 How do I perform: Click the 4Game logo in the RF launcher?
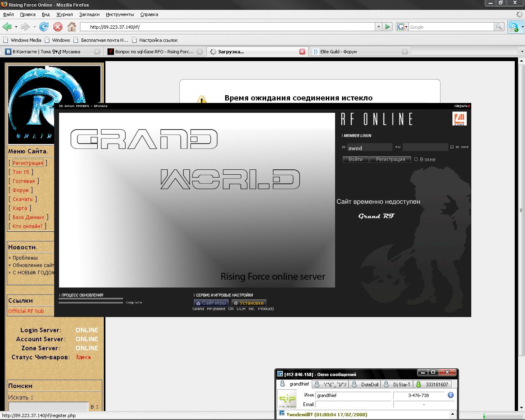(459, 119)
